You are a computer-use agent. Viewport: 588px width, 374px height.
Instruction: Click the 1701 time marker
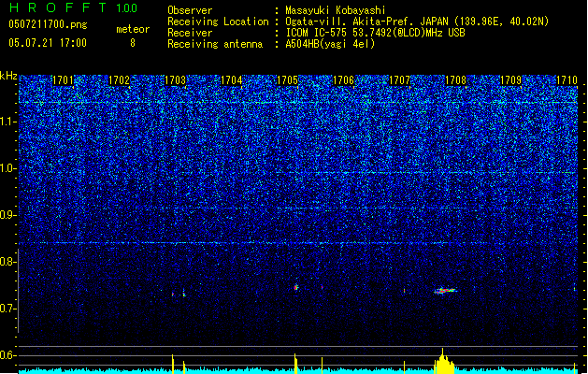[x=63, y=80]
